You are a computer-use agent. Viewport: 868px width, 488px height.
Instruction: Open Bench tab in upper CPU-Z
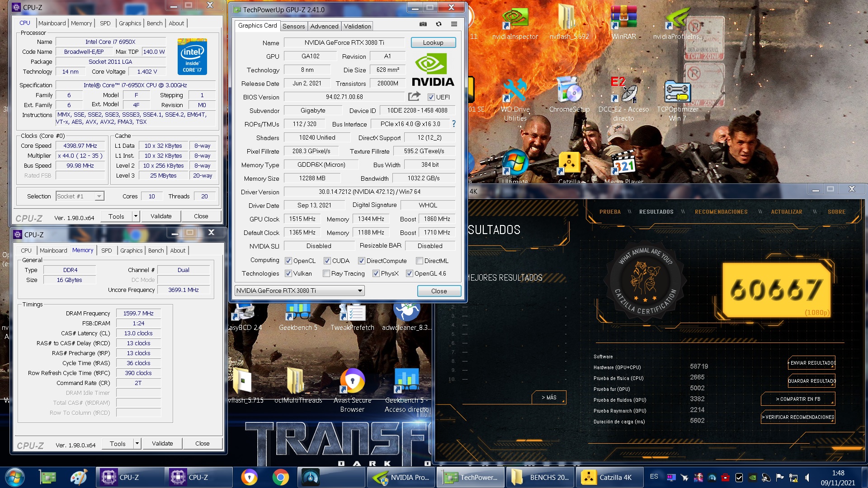[x=155, y=23]
